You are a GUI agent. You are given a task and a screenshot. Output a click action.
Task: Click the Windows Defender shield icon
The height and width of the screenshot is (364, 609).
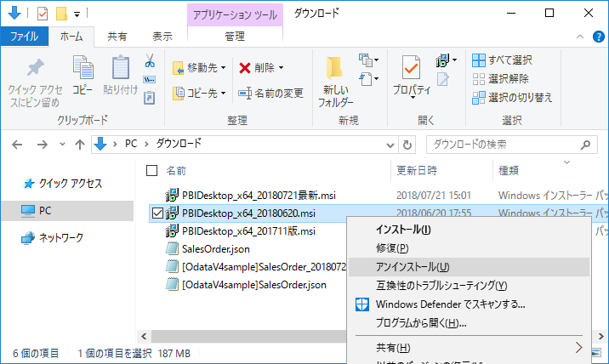(362, 304)
